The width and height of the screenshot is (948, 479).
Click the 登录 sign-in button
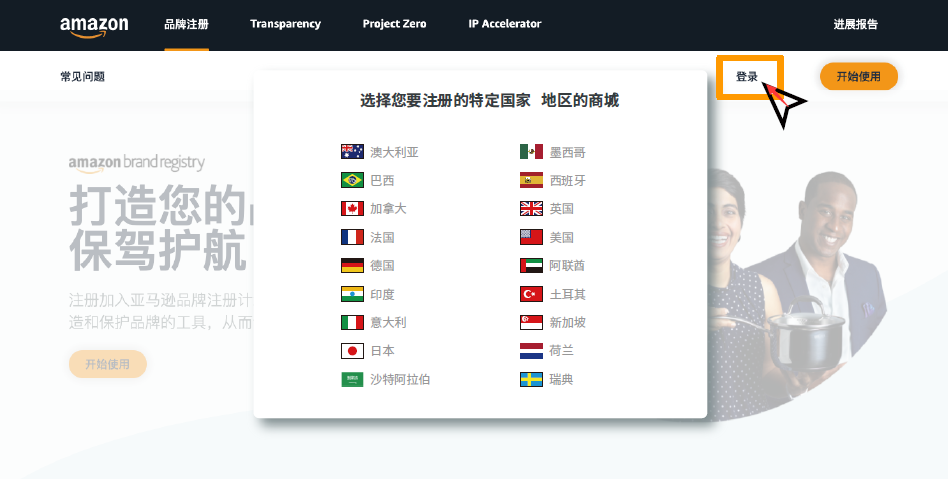pos(747,77)
